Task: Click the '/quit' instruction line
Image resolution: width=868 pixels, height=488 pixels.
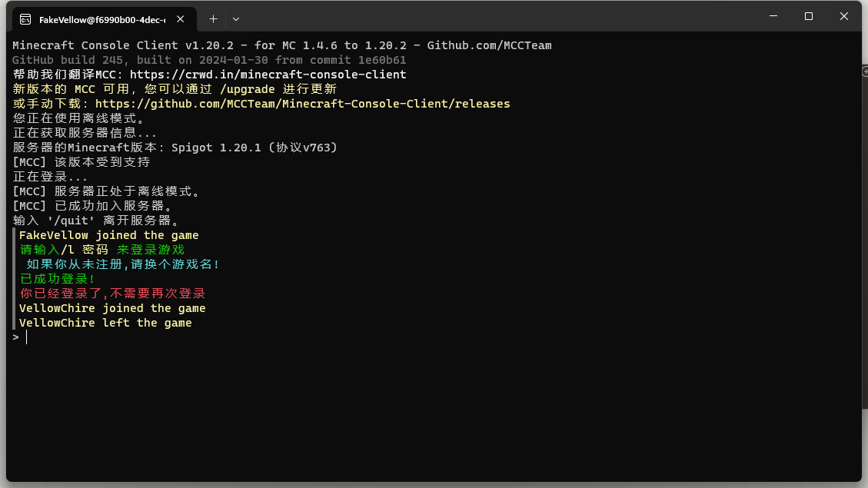Action: click(97, 221)
